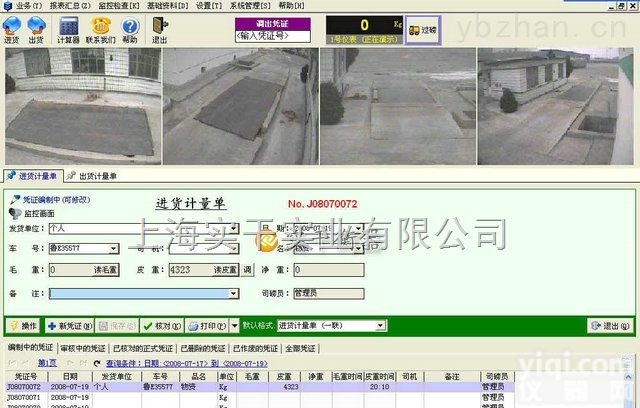Click the 操作 button
Viewport: 640px width, 408px height.
pyautogui.click(x=24, y=326)
